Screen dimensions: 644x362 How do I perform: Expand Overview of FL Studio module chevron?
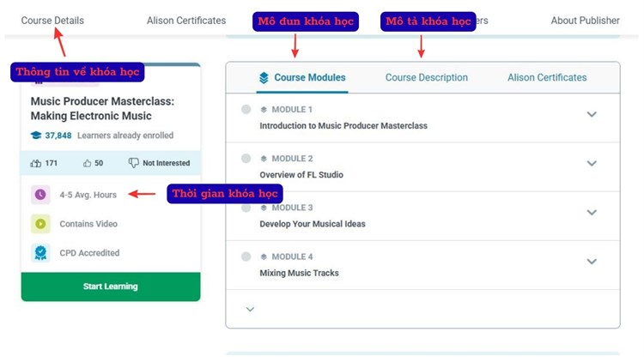click(592, 164)
